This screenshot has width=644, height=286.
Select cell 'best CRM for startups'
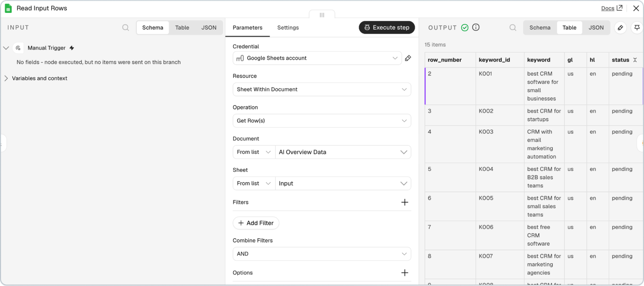544,115
